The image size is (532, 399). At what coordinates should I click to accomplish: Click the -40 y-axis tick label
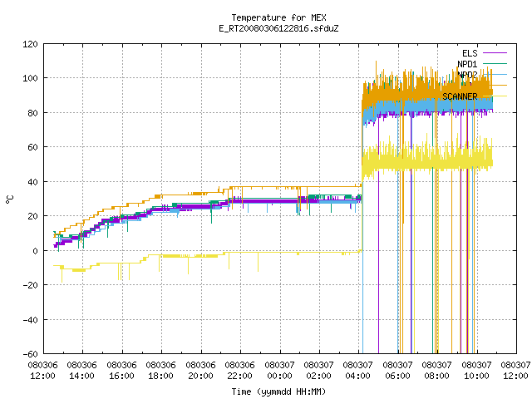[x=30, y=319]
